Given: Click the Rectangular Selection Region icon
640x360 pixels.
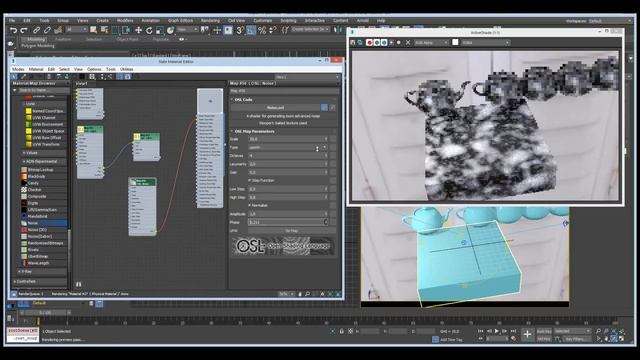Looking at the screenshot, I should pos(116,30).
